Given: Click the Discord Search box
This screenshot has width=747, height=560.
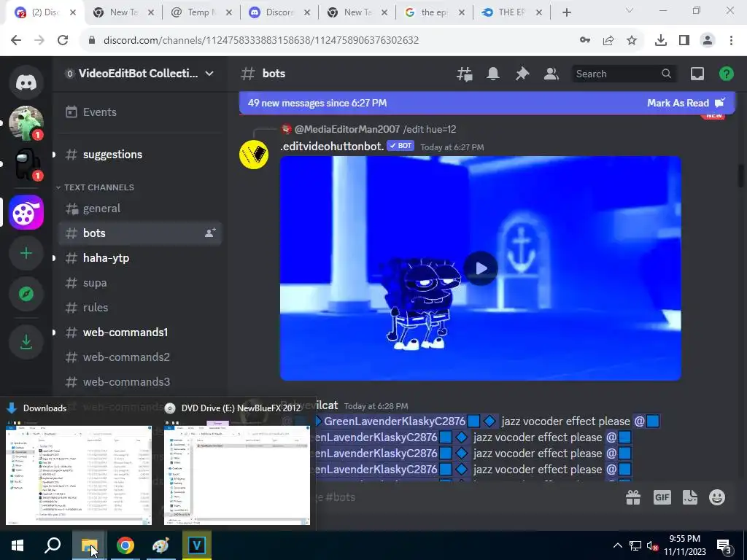Looking at the screenshot, I should [624, 74].
